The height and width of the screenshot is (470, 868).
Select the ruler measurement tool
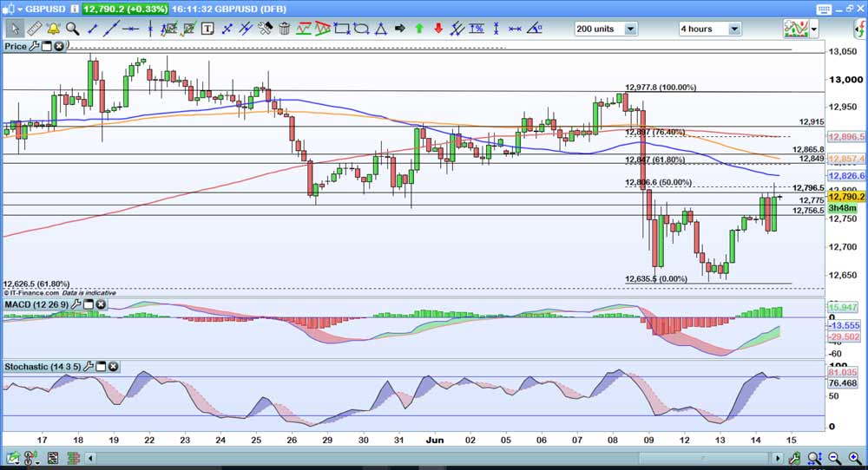point(35,29)
